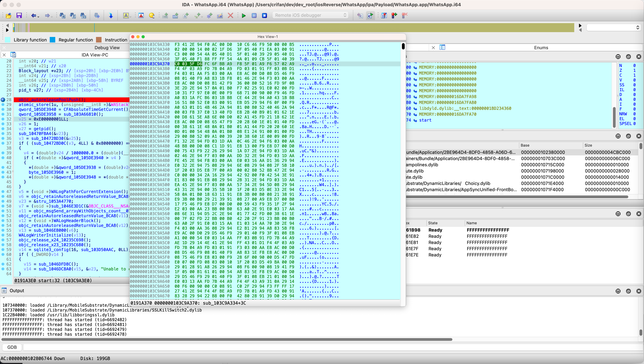Viewport: 644px width, 364px height.
Task: Add breakpoint with red dot plus icon
Action: coord(394,16)
